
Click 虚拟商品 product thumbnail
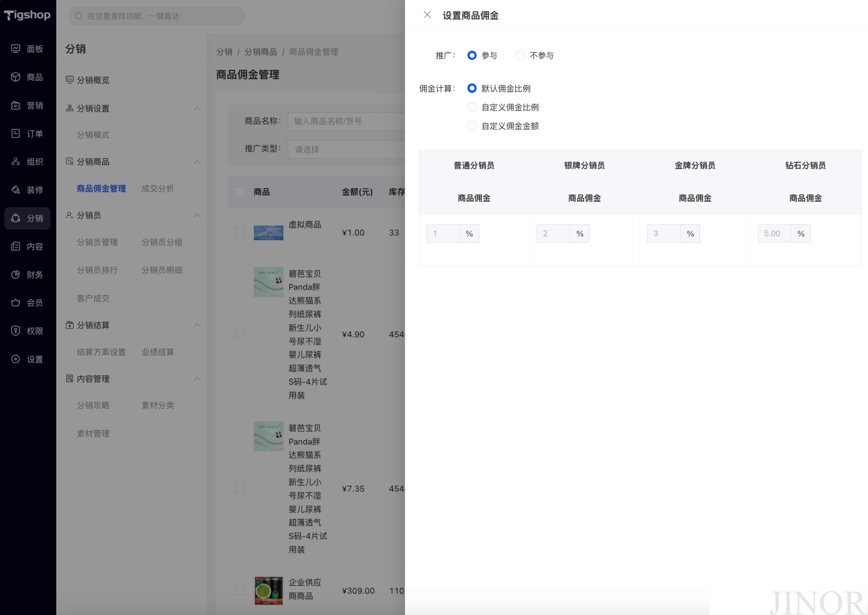[x=269, y=233]
